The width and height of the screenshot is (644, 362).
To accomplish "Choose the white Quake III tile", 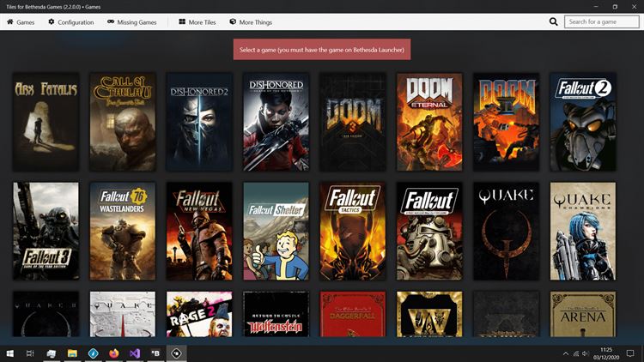I will (x=123, y=314).
